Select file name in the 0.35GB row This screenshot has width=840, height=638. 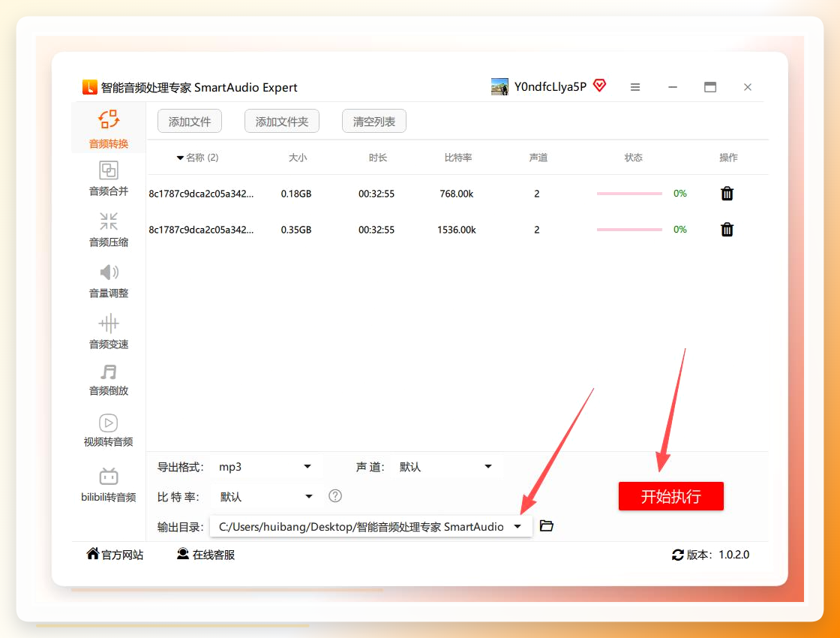pos(202,230)
